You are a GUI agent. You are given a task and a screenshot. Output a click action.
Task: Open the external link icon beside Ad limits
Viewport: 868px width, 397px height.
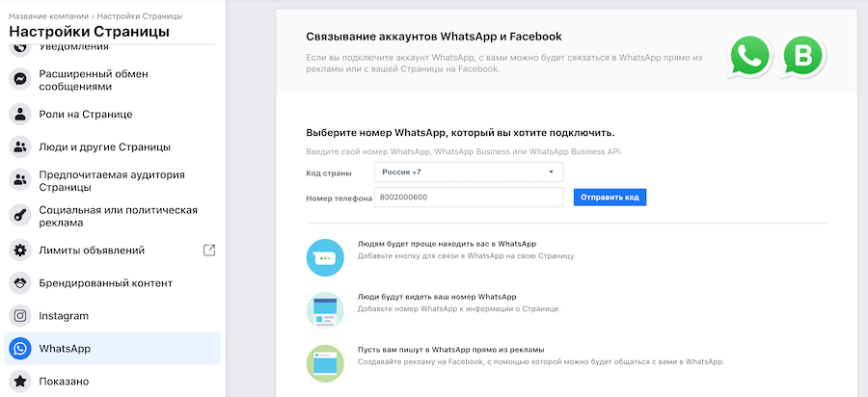(x=209, y=251)
